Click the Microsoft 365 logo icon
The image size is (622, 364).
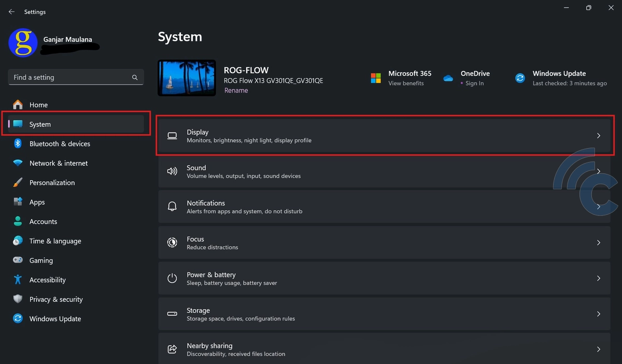coord(376,78)
